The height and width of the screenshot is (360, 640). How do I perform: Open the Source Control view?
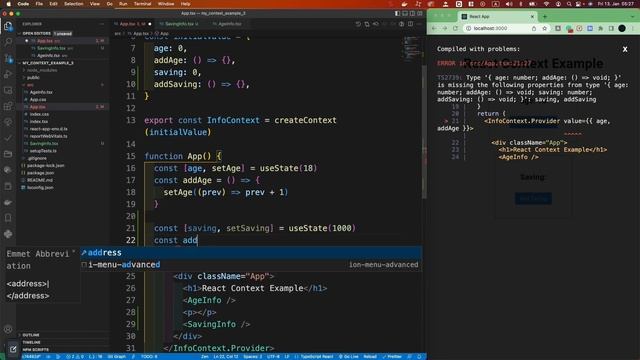[8, 58]
